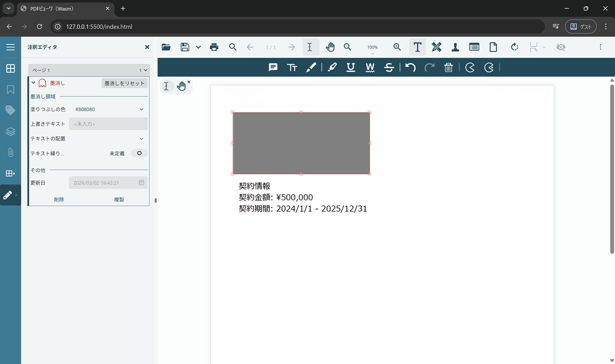Open a file with the folder icon

[x=166, y=47]
